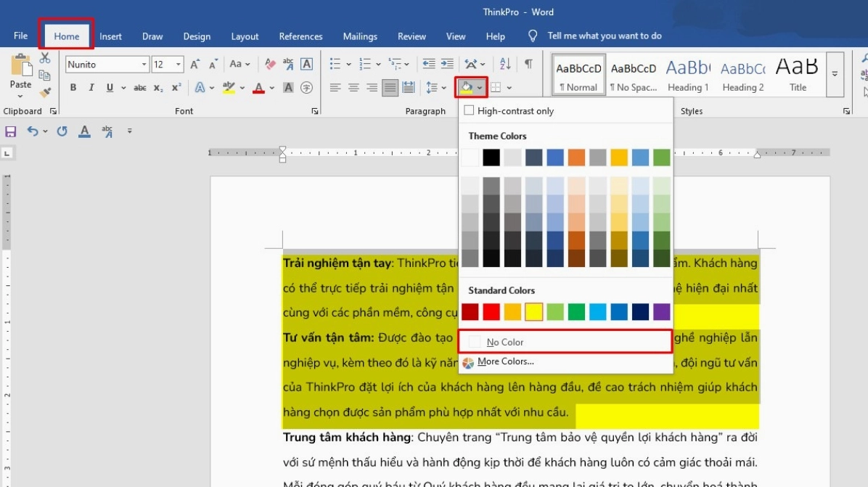
Task: Click the Cut scissors icon
Action: [x=45, y=58]
